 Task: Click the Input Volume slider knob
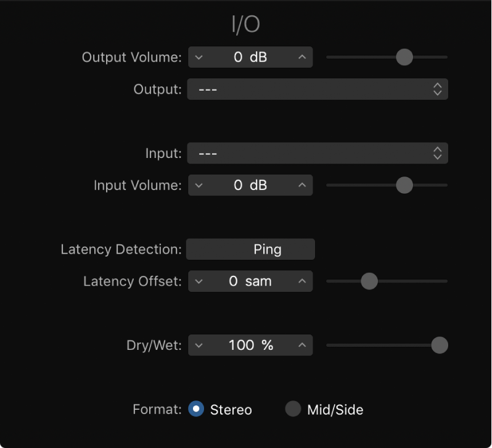coord(404,185)
